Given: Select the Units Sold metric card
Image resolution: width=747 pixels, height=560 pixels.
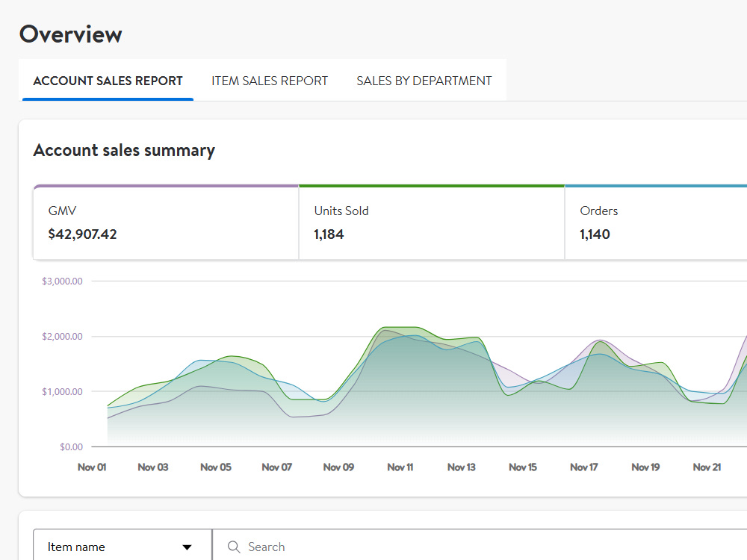Looking at the screenshot, I should pos(432,223).
